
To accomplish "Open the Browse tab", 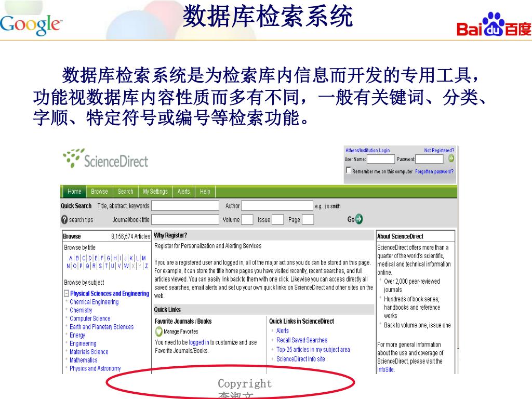I will tap(99, 191).
